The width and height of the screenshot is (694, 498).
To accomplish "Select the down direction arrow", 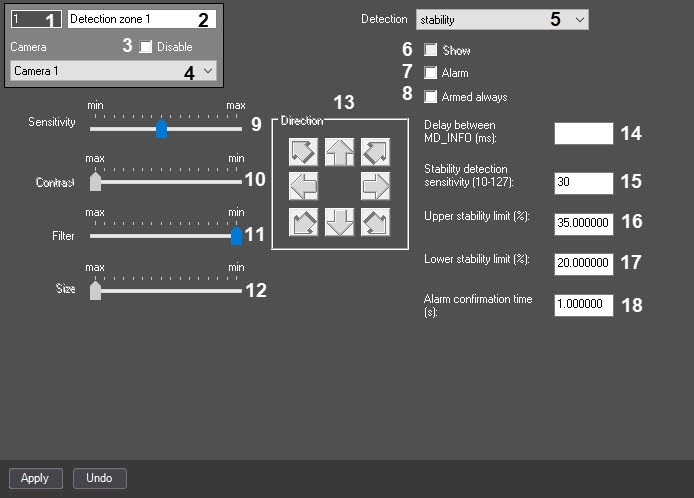I will coord(339,222).
